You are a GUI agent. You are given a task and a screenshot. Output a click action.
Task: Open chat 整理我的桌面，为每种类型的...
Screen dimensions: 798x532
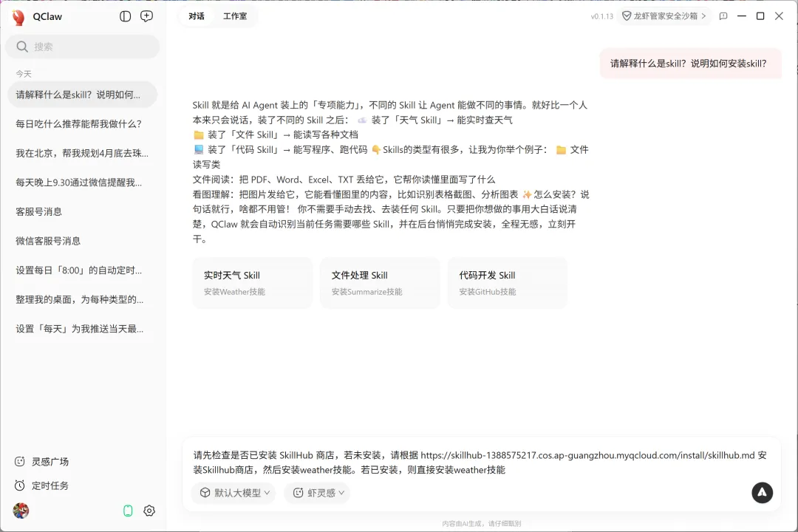pyautogui.click(x=83, y=299)
